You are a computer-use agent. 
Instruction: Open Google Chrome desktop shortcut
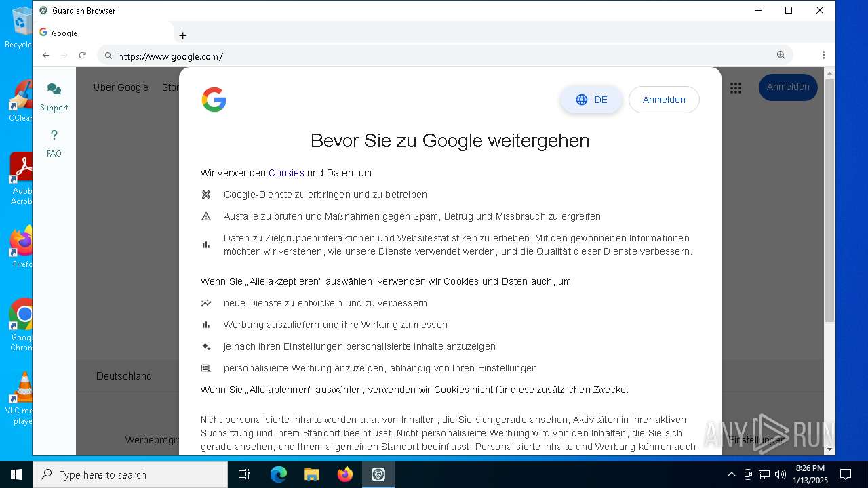(20, 325)
